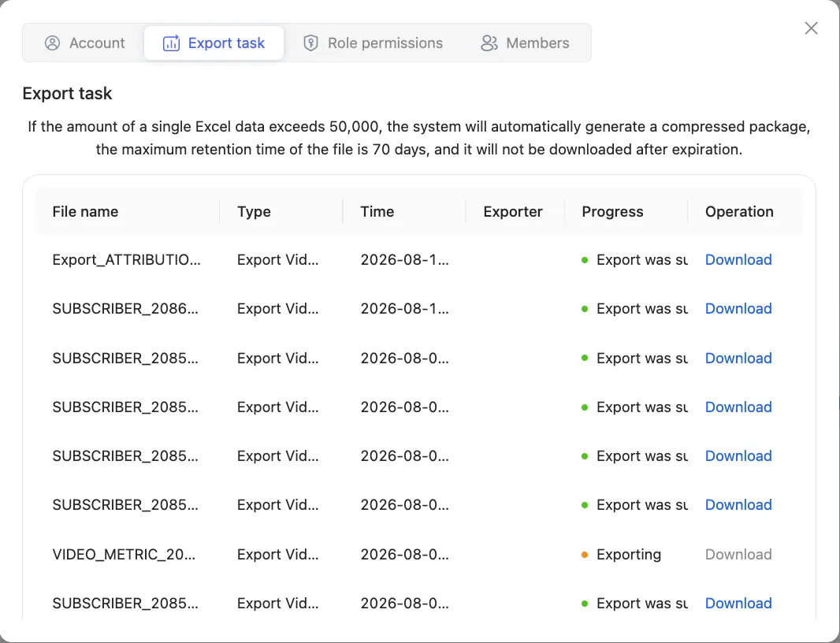
Task: Click the greyed Download on VIDEO_METRIC row
Action: tap(738, 554)
